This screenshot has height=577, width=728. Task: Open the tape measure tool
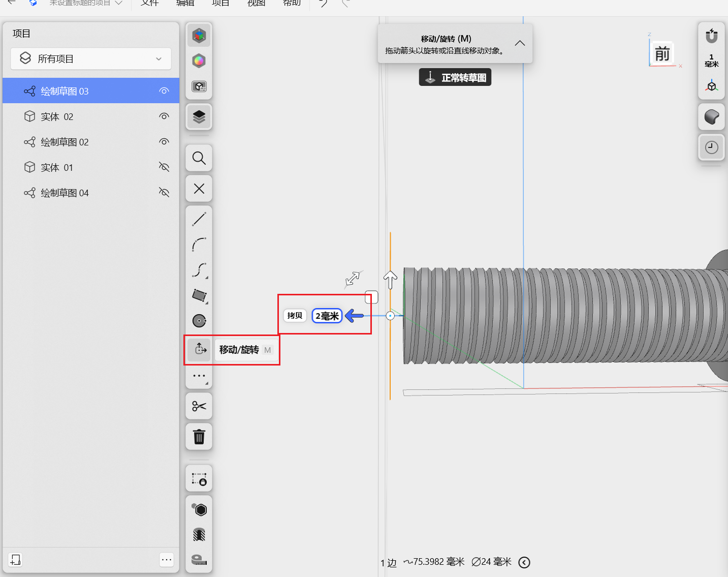199,560
